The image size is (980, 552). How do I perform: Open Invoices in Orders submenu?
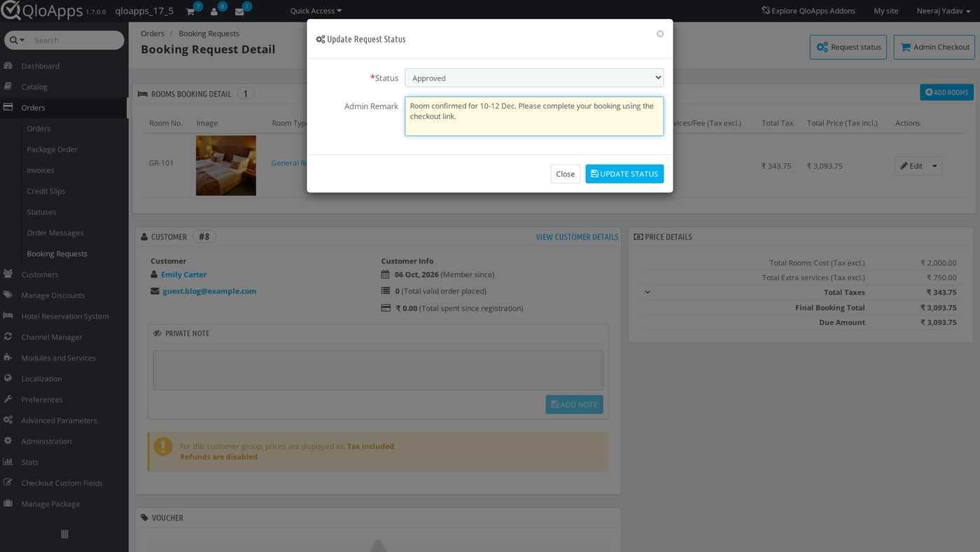[41, 170]
